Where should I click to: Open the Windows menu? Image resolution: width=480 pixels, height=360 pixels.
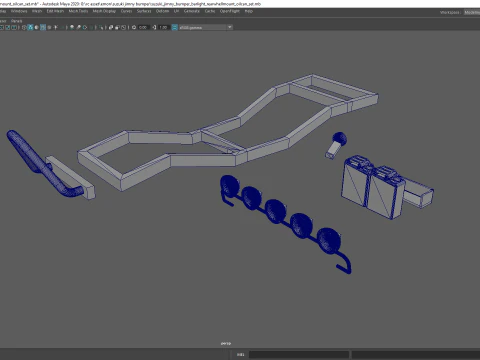click(19, 11)
